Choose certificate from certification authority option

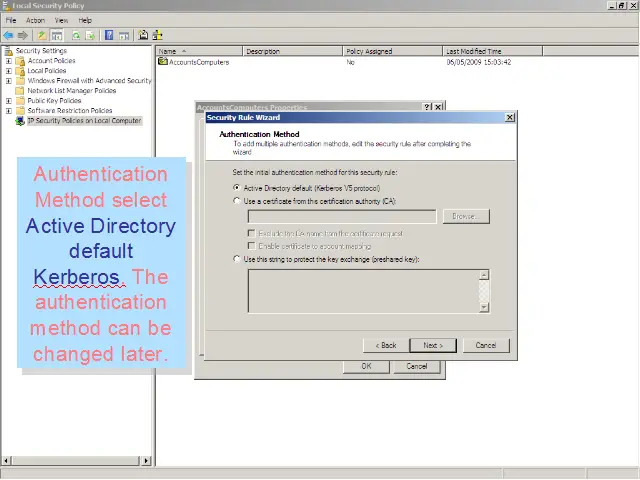236,200
